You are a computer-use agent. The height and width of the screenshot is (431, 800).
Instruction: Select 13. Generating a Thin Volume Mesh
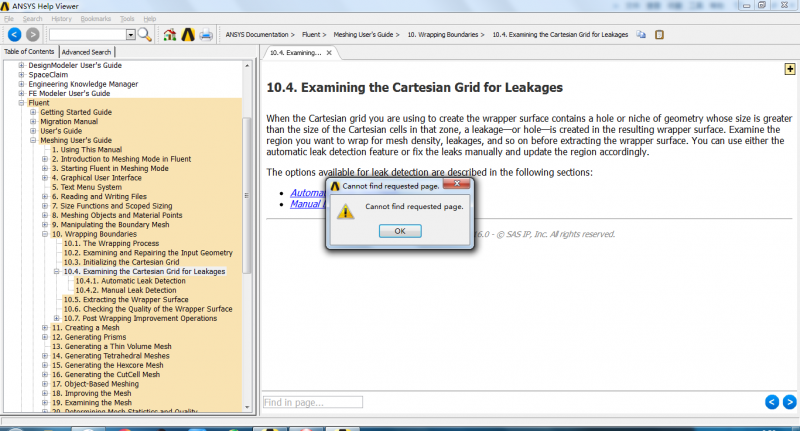pos(112,346)
